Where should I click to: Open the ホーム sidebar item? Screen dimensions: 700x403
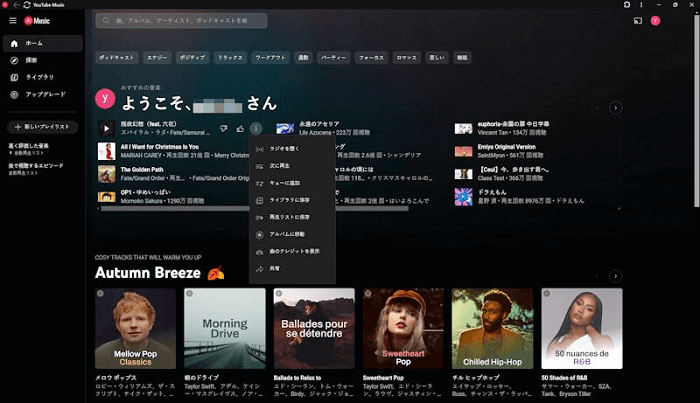[42, 43]
